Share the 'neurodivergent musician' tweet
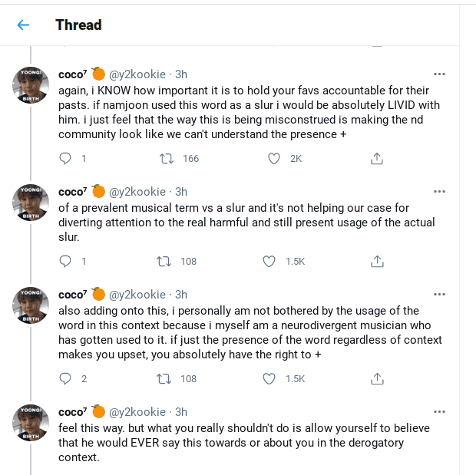The image size is (476, 475). [377, 378]
